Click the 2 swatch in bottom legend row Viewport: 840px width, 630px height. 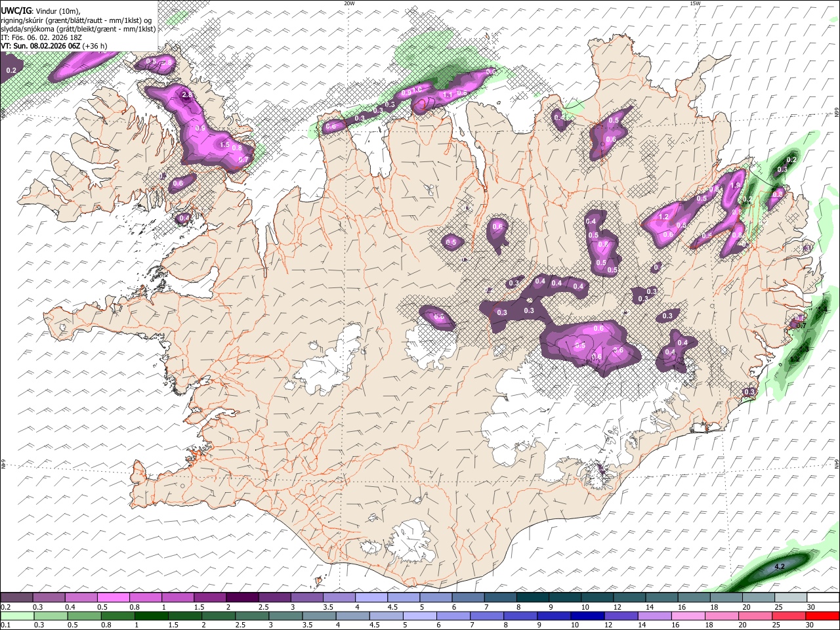point(219,616)
